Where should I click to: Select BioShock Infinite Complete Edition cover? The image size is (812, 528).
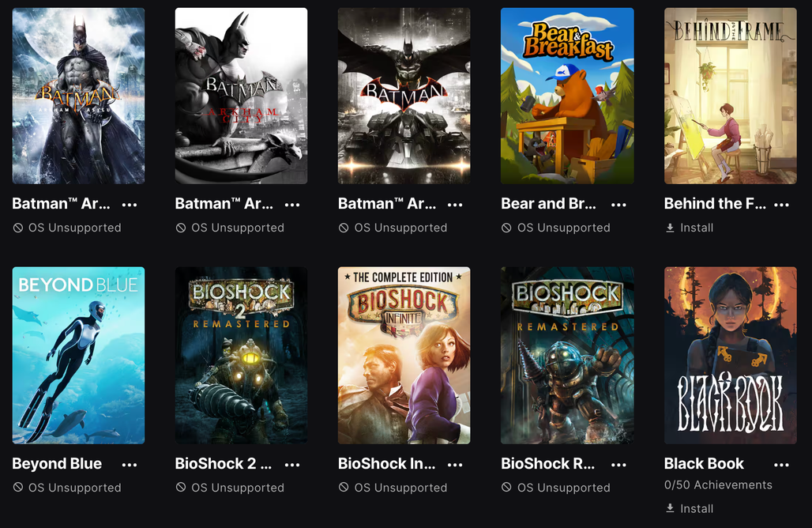point(404,356)
